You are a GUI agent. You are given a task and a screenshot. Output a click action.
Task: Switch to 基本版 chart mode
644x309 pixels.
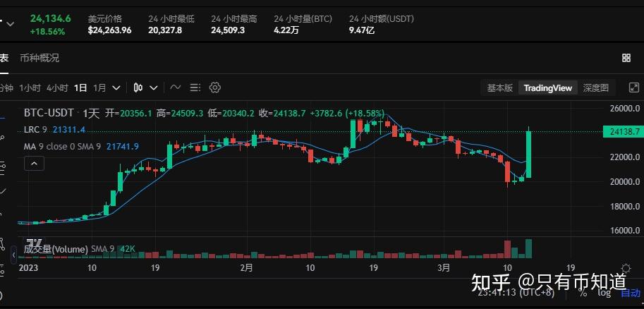(x=500, y=87)
